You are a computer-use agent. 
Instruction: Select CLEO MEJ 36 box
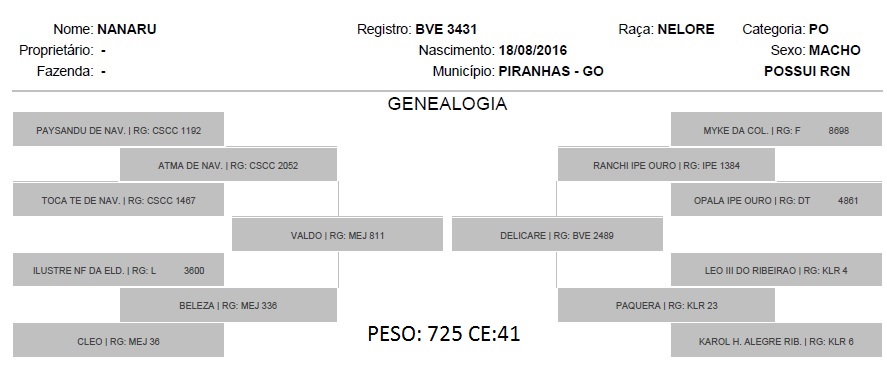(x=118, y=340)
